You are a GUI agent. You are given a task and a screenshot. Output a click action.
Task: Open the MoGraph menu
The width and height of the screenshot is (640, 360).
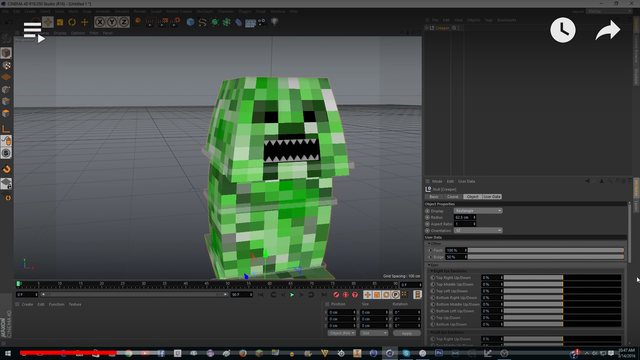205,11
